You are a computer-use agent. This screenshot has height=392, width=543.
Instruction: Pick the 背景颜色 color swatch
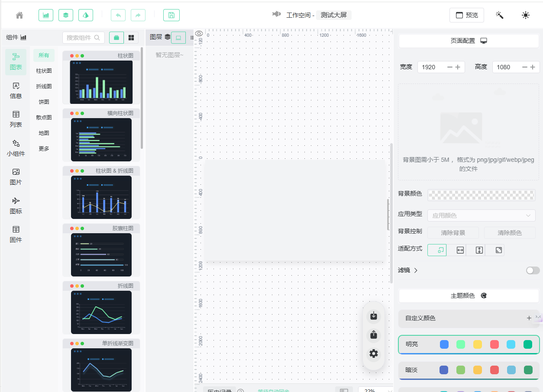point(482,195)
